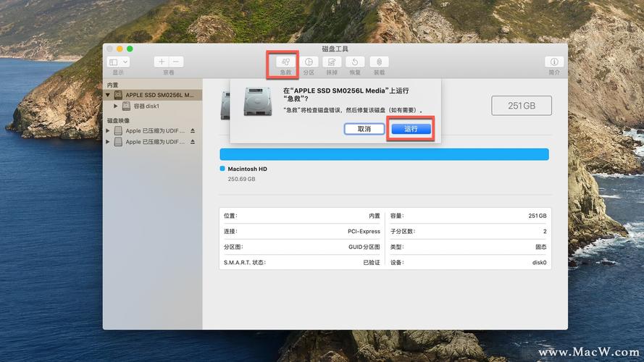Image resolution: width=644 pixels, height=362 pixels.
Task: Click the First Aid (急救) toolbar icon
Action: coord(285,62)
